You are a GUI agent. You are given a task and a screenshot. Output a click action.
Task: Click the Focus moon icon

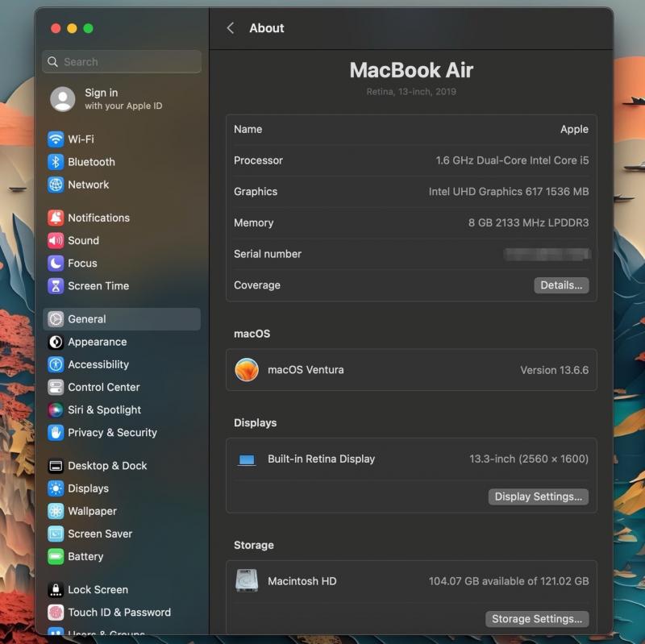pyautogui.click(x=56, y=264)
